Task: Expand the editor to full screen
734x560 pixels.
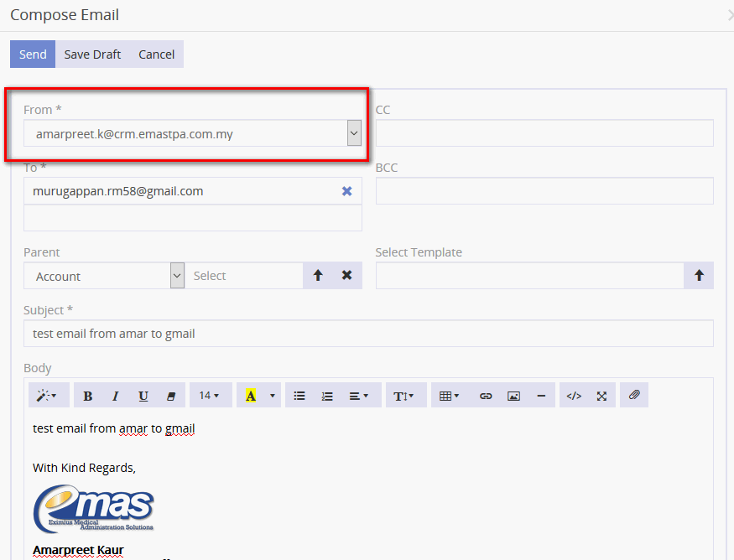Action: [x=601, y=396]
